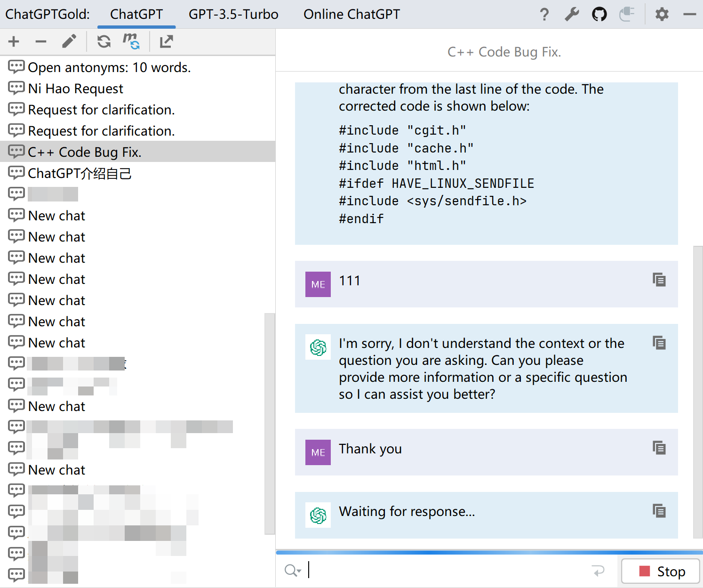Image resolution: width=703 pixels, height=588 pixels.
Task: Remove chat with the minus icon
Action: coord(41,41)
